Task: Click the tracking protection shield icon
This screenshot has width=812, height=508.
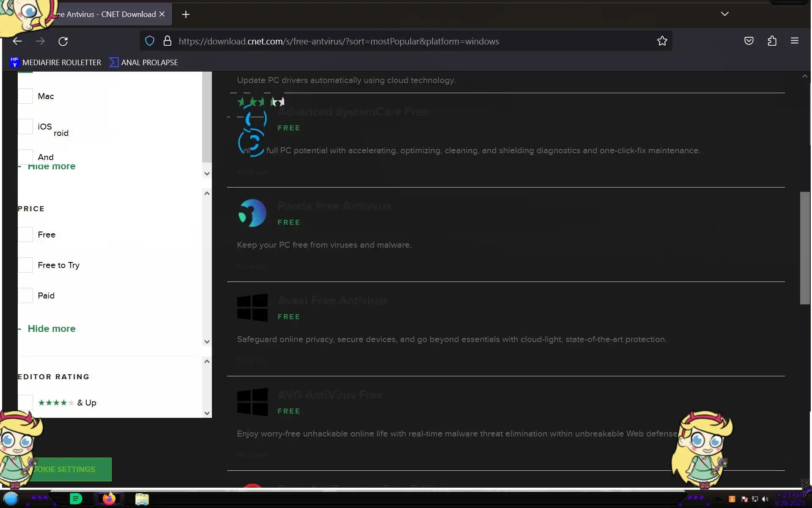Action: 150,41
